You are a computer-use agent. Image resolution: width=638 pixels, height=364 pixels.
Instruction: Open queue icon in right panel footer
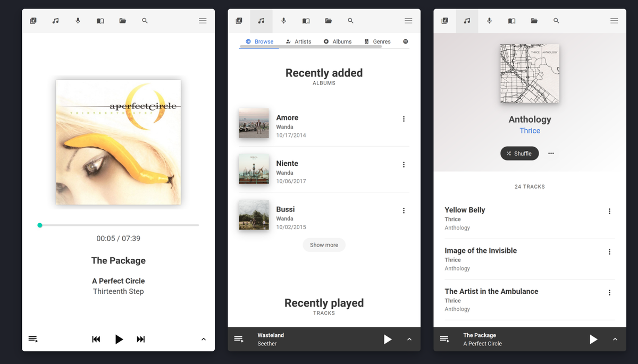(x=444, y=339)
